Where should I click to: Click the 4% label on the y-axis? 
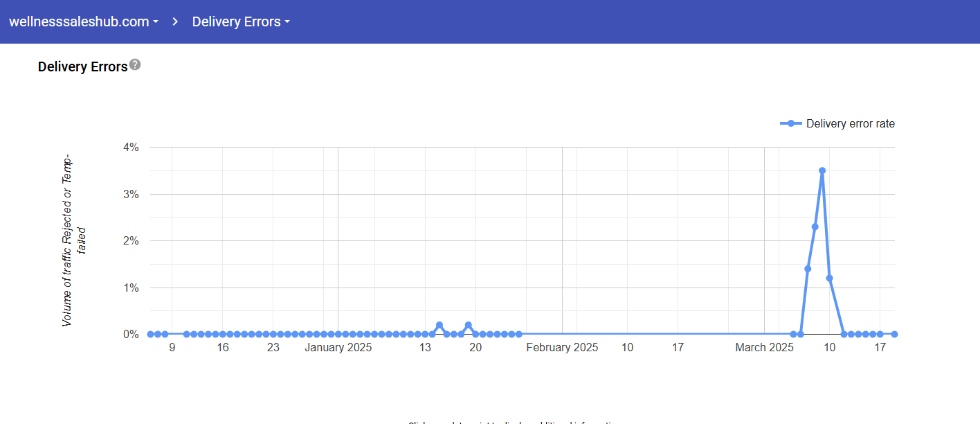pos(131,147)
